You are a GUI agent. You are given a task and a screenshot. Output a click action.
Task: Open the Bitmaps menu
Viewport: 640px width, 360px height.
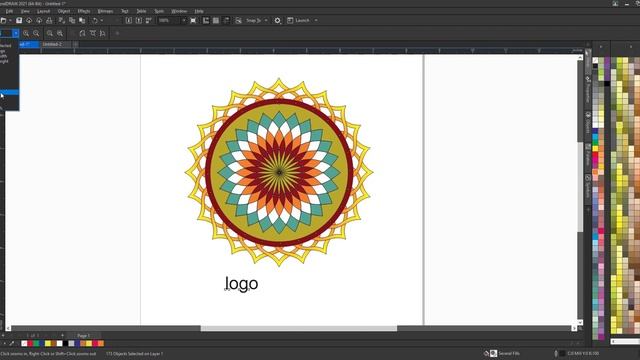click(x=105, y=11)
